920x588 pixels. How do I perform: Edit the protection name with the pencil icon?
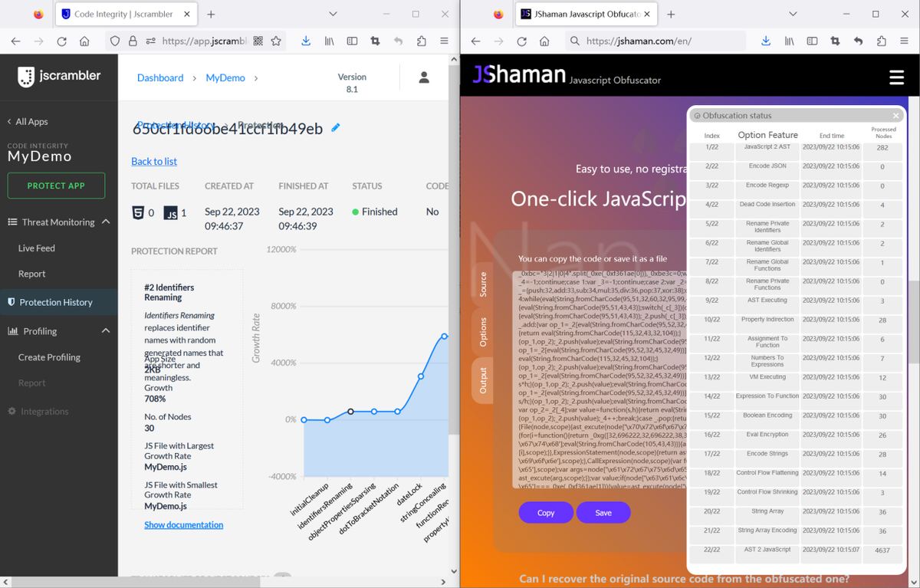tap(335, 128)
